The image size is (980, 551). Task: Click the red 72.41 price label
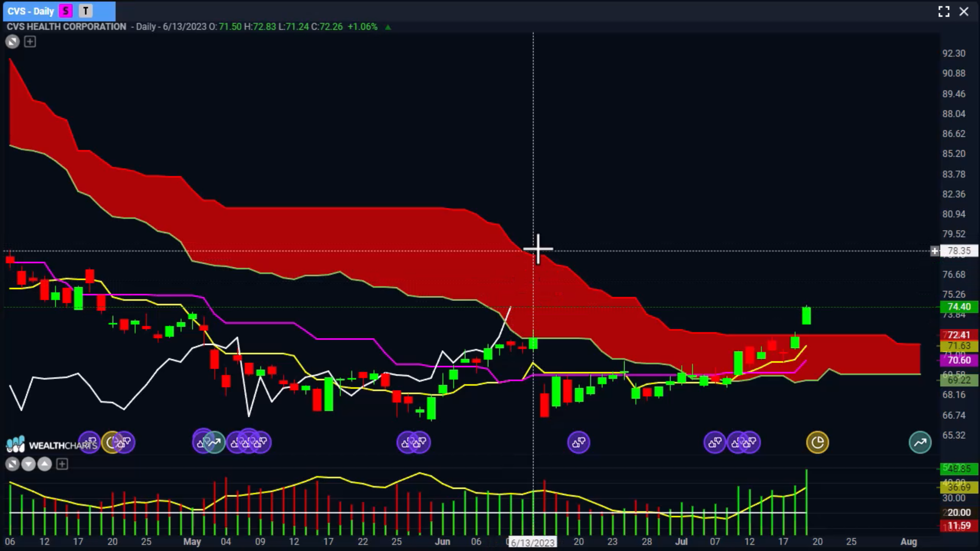click(x=959, y=335)
